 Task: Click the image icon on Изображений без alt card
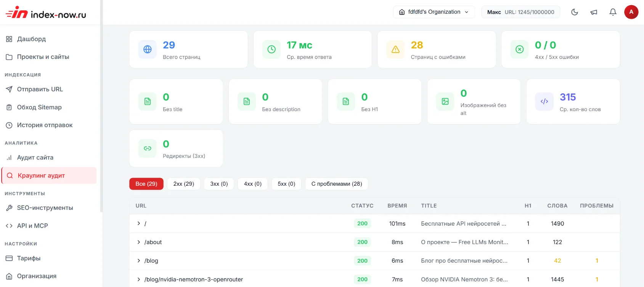click(x=445, y=102)
